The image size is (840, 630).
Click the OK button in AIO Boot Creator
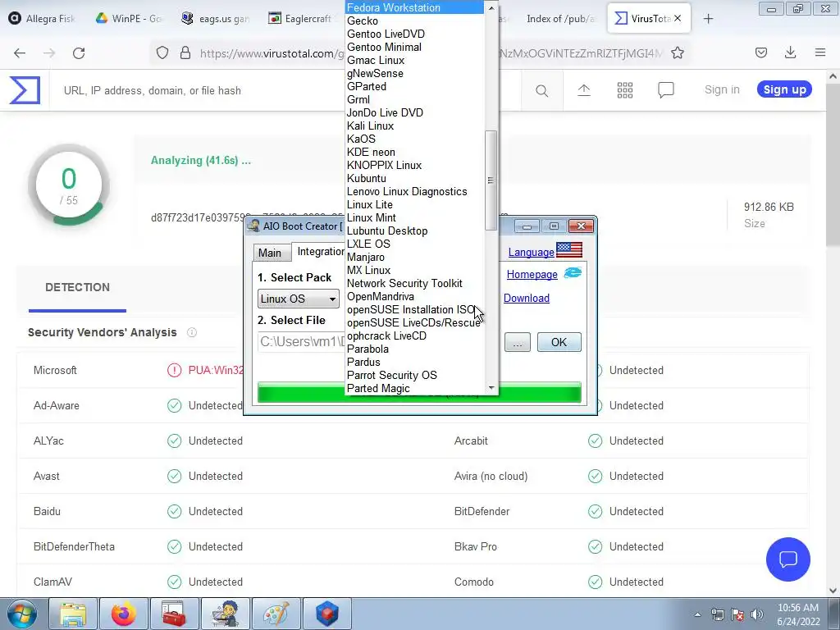559,342
